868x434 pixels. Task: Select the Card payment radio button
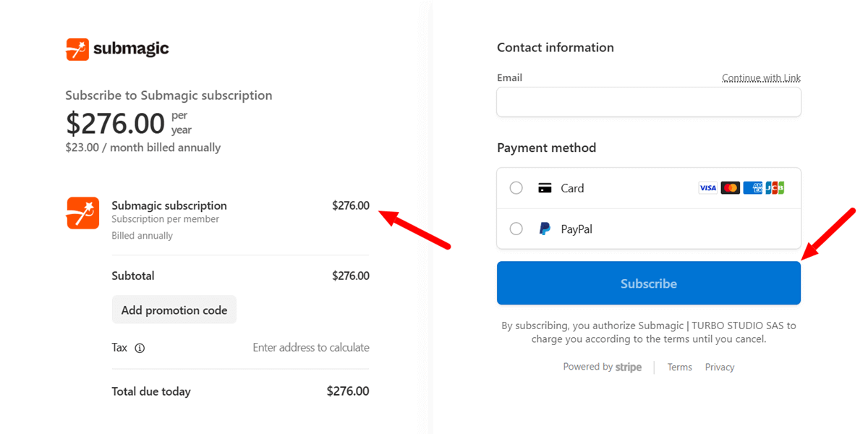(x=516, y=188)
